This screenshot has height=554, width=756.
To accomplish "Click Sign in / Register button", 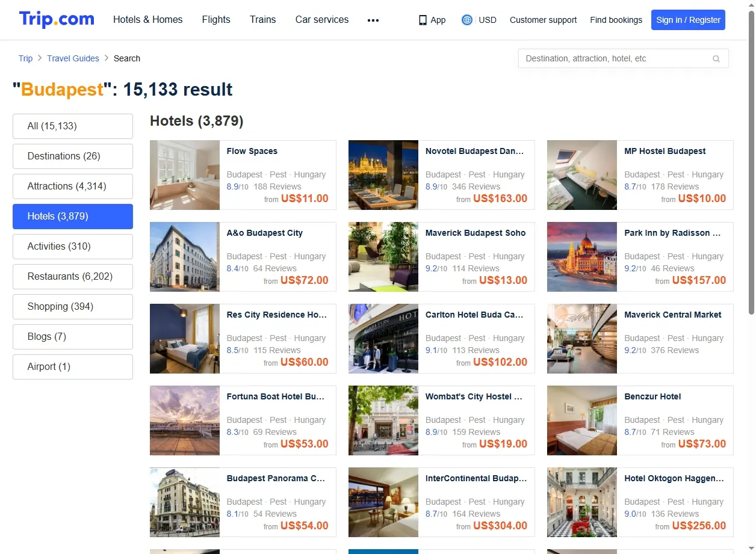I will pyautogui.click(x=688, y=20).
